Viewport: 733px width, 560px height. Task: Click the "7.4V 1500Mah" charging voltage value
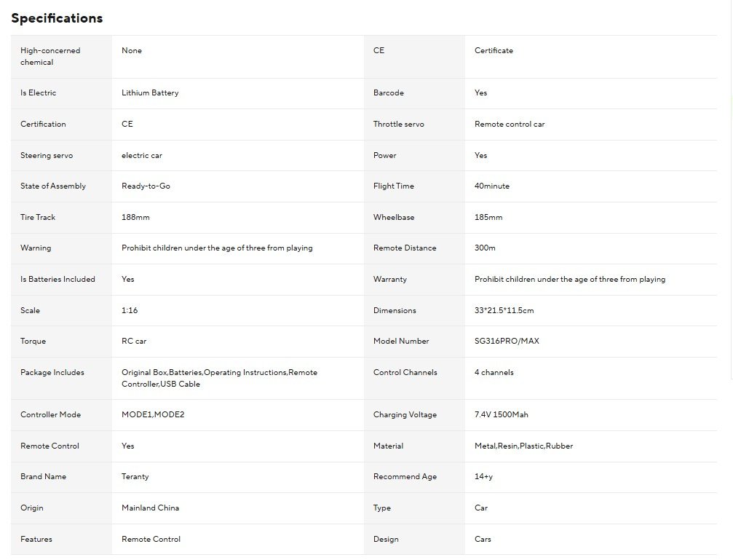click(x=502, y=415)
